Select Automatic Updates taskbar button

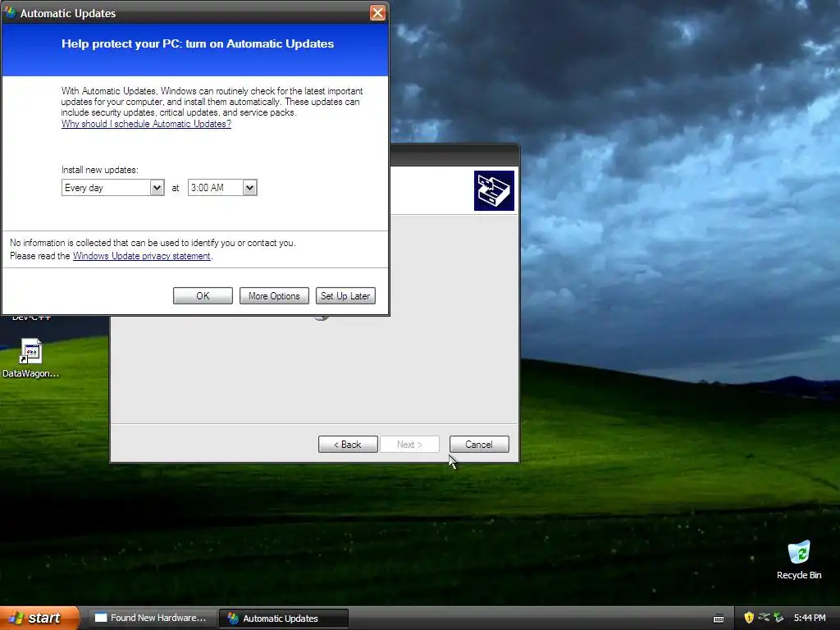pyautogui.click(x=284, y=619)
